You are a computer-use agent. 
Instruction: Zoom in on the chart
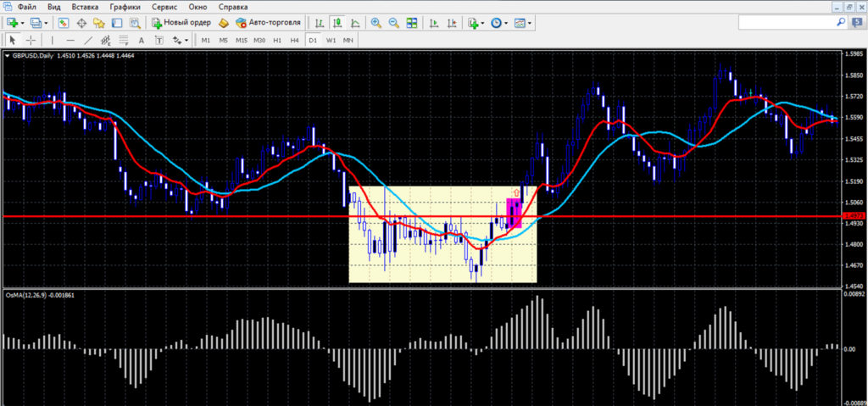coord(376,23)
